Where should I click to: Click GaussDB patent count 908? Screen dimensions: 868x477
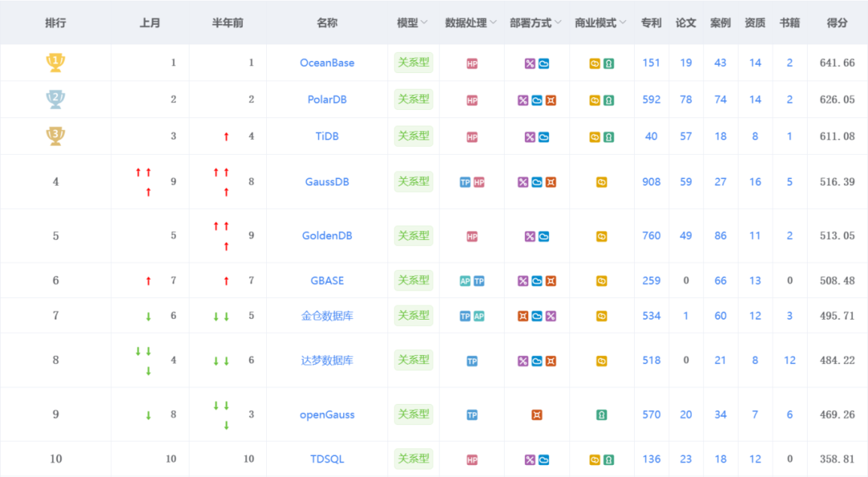click(x=651, y=182)
